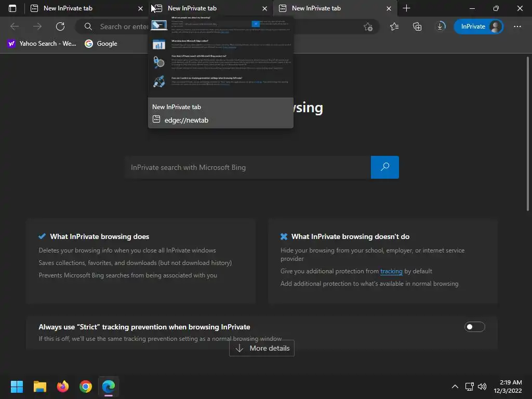Click 'What InPrivate browsing doesn't do' heading
This screenshot has width=532, height=399.
pos(350,236)
